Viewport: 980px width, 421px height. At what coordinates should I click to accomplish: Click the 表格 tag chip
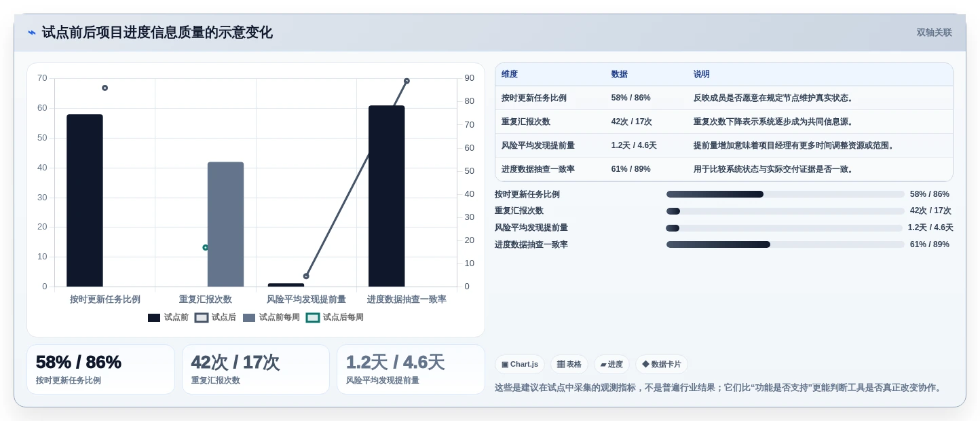pos(569,365)
